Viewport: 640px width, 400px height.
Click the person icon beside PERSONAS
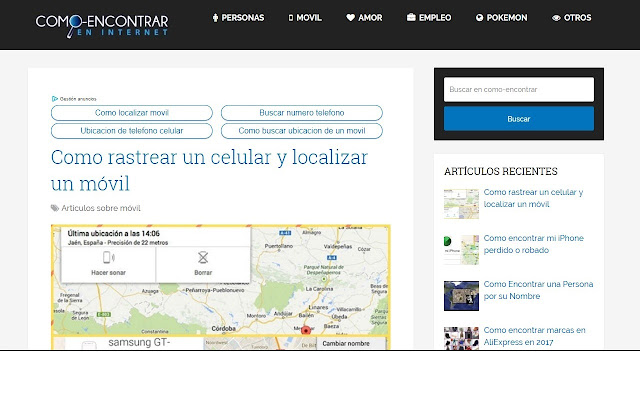click(x=215, y=18)
